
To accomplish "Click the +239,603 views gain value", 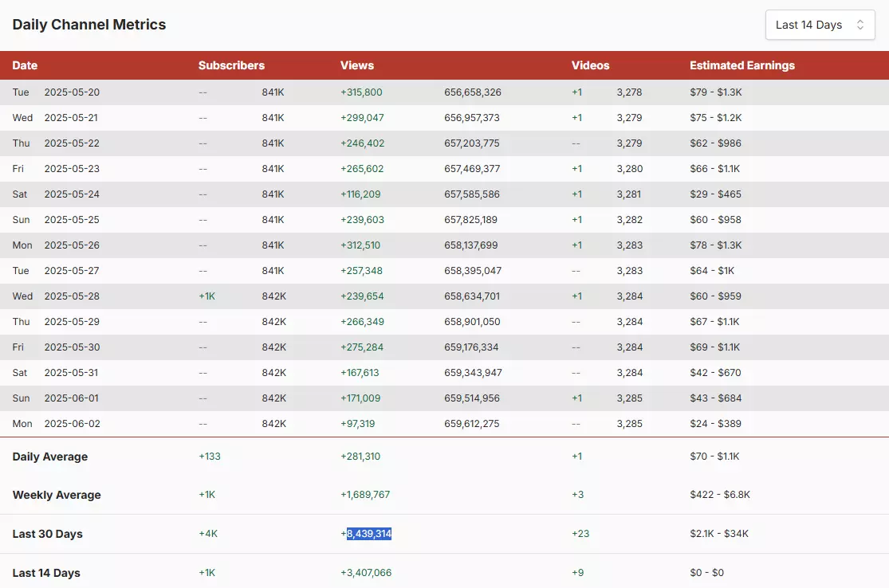I will [x=362, y=220].
